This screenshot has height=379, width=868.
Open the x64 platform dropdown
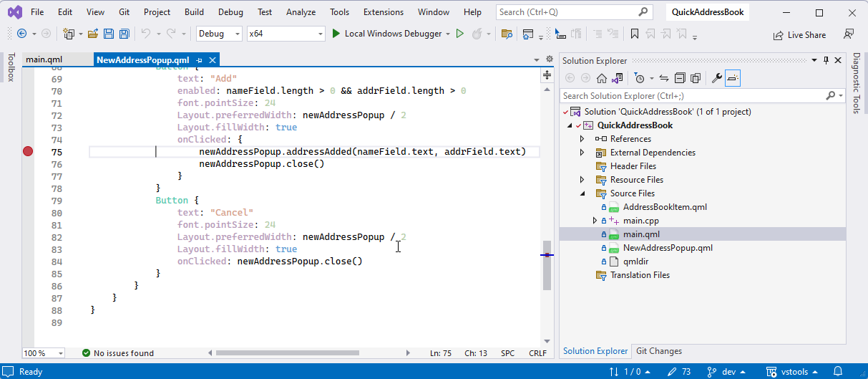tap(321, 34)
